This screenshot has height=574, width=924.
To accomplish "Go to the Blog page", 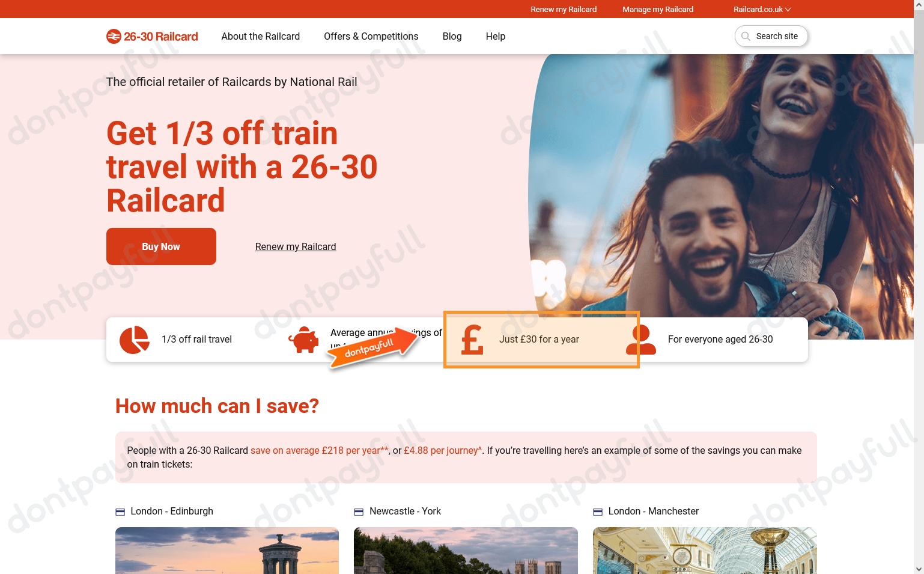I will pyautogui.click(x=452, y=36).
